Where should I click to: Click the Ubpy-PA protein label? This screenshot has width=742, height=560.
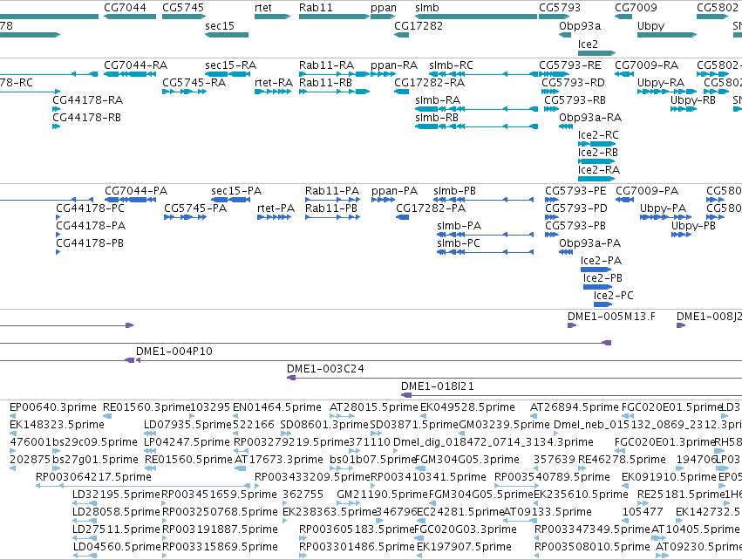pyautogui.click(x=663, y=208)
